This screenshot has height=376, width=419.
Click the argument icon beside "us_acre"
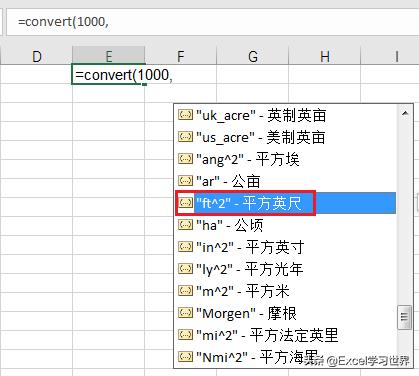coord(185,137)
